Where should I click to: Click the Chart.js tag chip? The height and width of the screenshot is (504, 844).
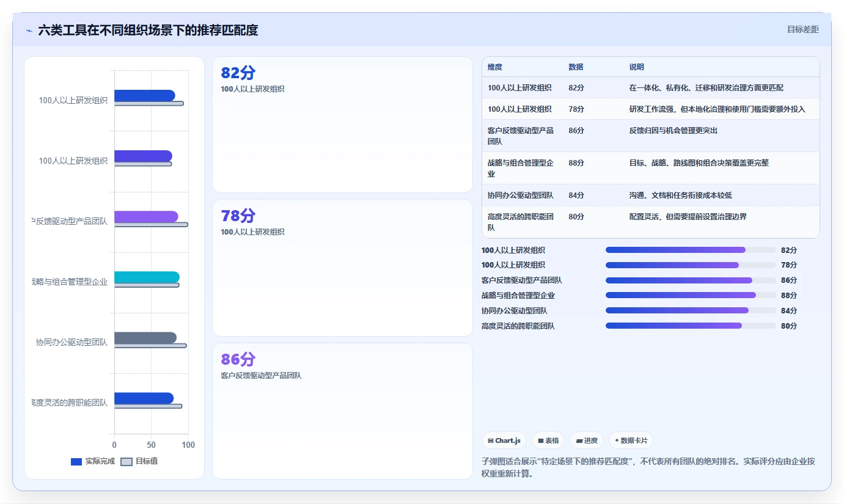point(504,440)
